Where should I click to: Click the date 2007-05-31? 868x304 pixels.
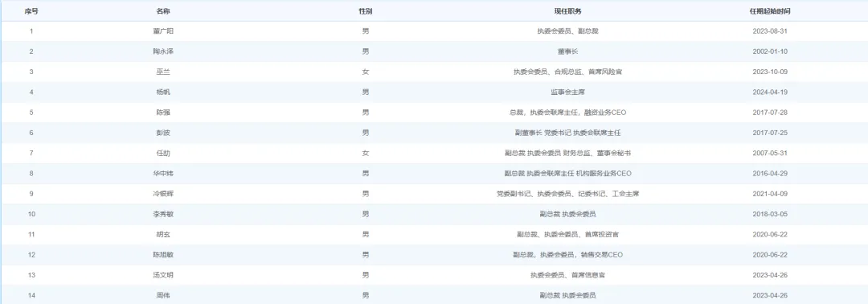[769, 154]
